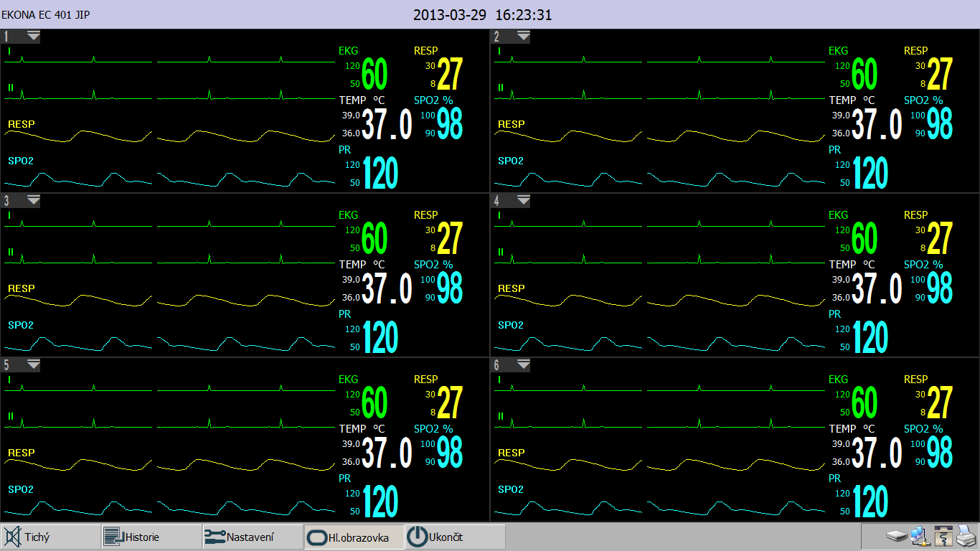
Task: Select the lead II ECG waveform in bed 4
Action: pyautogui.click(x=660, y=260)
